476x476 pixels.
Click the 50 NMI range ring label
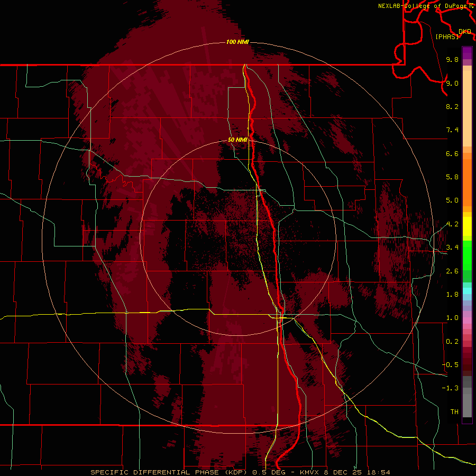tap(237, 140)
